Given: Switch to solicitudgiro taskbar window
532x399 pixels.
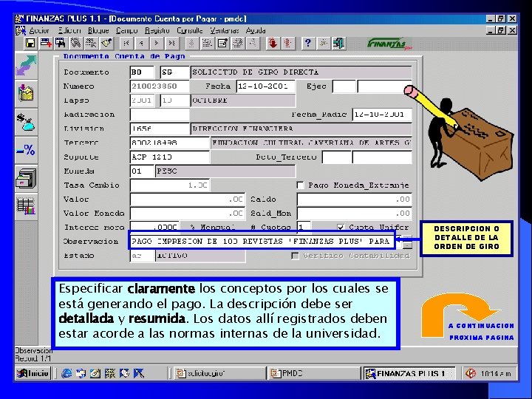Looking at the screenshot, I should click(x=219, y=374).
